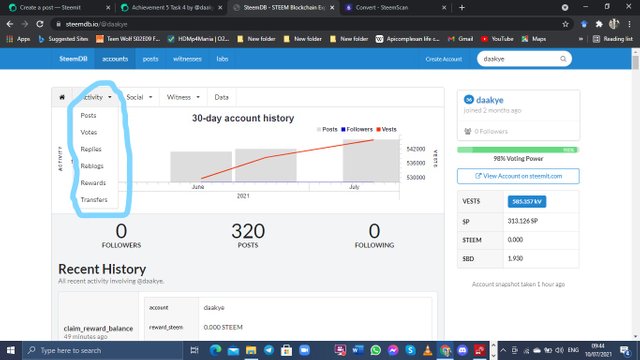
Task: Open the Maps bookmark
Action: tap(534, 39)
